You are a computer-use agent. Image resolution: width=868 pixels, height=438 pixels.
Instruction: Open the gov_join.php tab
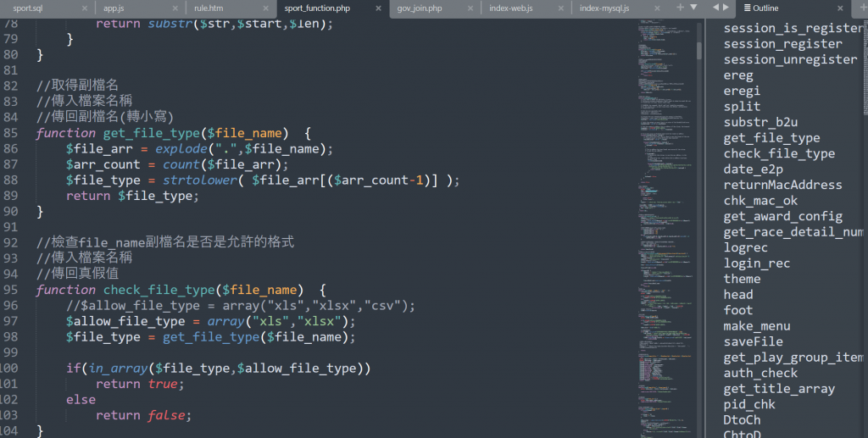pyautogui.click(x=420, y=8)
